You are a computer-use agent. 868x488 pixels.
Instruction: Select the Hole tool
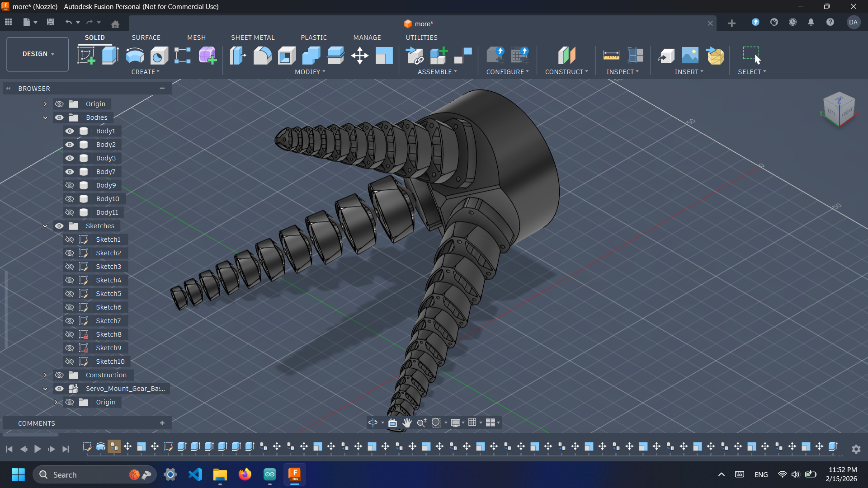[x=159, y=56]
